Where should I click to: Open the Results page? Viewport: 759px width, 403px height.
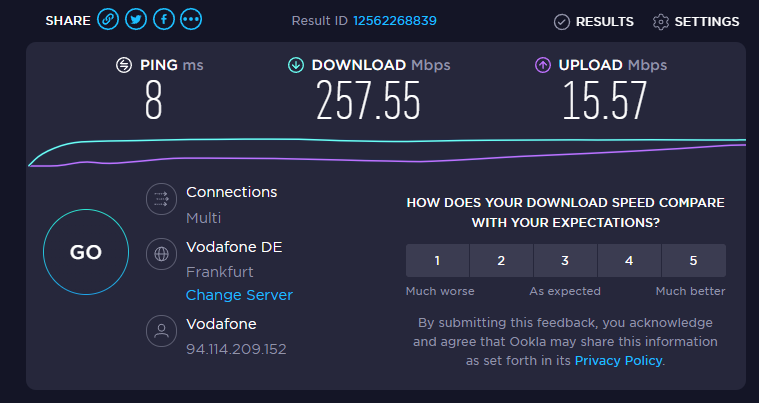tap(594, 21)
